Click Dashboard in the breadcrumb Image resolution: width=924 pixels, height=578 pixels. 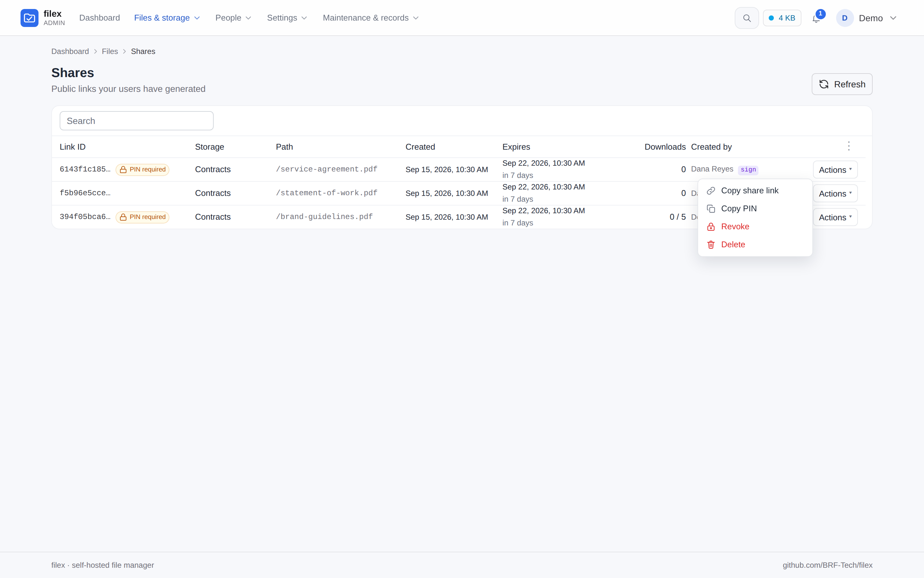point(70,51)
